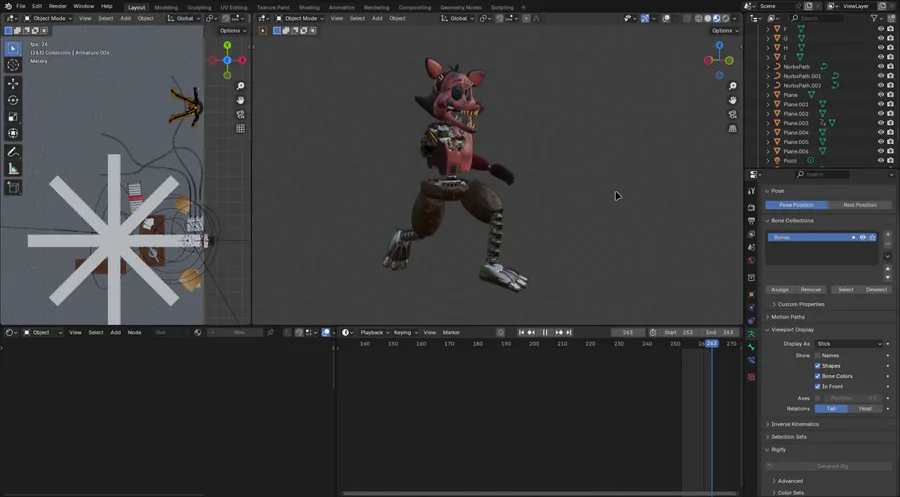The width and height of the screenshot is (900, 497).
Task: Click the Add bone collection plus icon
Action: (x=887, y=234)
